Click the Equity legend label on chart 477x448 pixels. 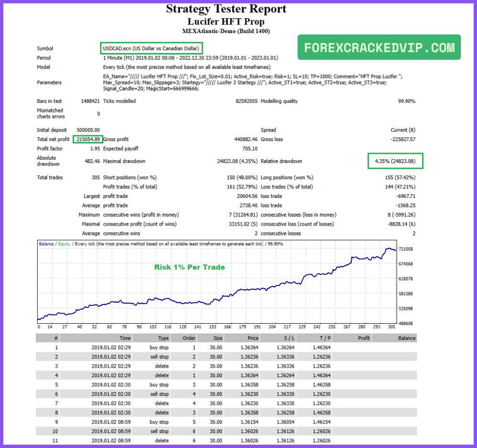click(64, 244)
